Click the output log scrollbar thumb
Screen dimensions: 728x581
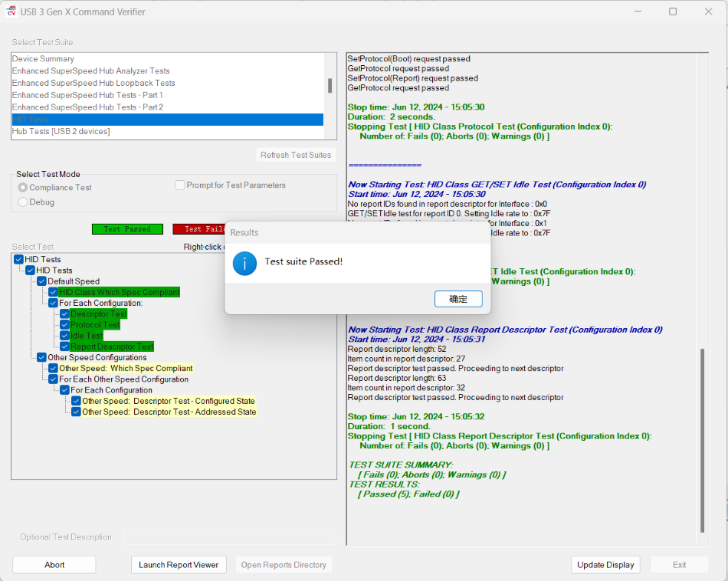[x=702, y=440]
